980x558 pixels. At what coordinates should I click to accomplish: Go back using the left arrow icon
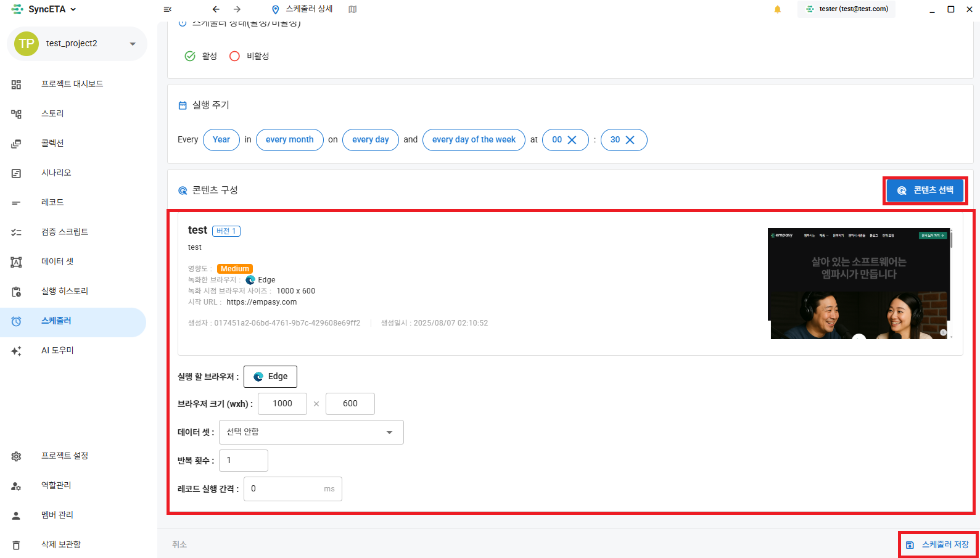point(215,9)
